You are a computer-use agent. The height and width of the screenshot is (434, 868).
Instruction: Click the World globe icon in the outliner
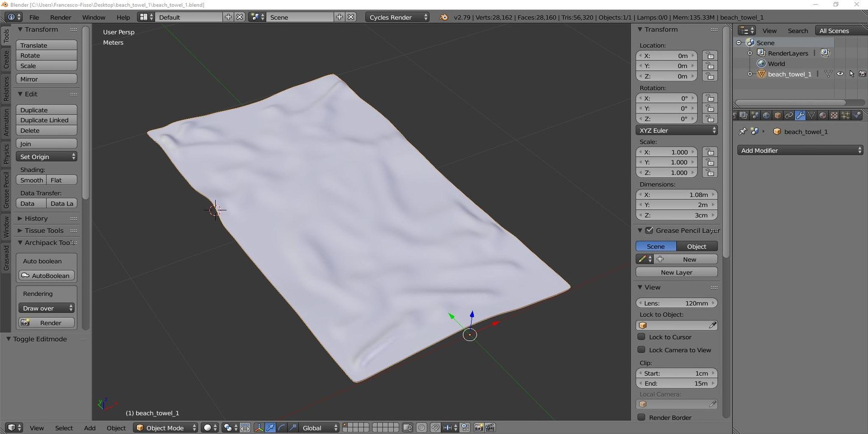click(x=762, y=64)
